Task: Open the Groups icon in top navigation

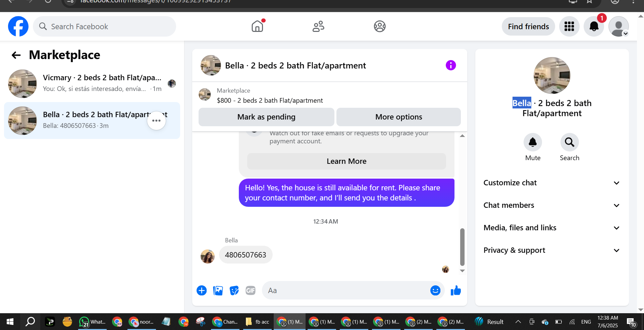Action: click(380, 26)
